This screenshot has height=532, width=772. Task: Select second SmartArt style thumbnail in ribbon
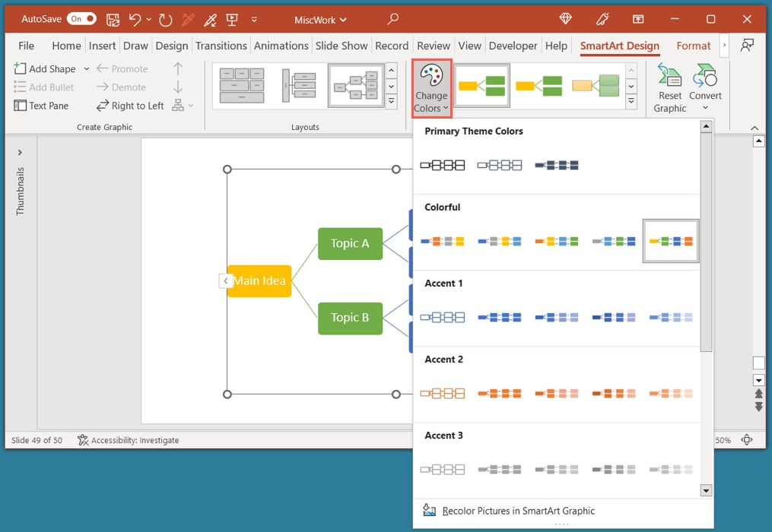coord(538,86)
